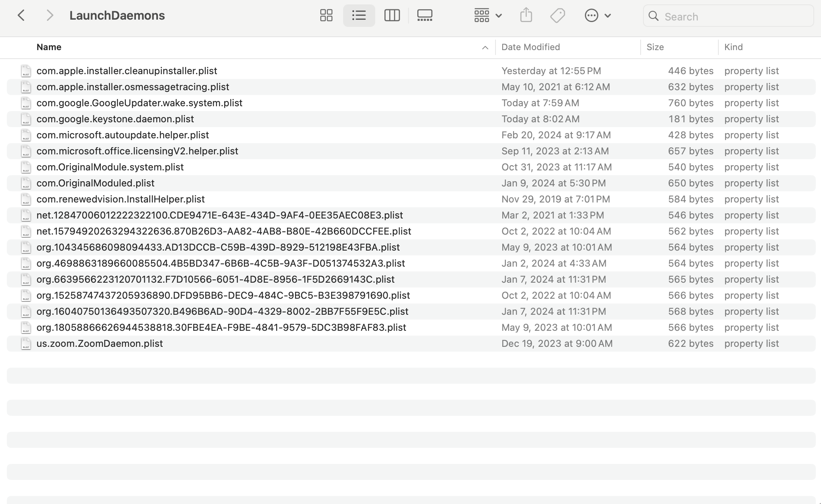The width and height of the screenshot is (821, 504).
Task: Click the magnifier icon in the search field
Action: (654, 16)
